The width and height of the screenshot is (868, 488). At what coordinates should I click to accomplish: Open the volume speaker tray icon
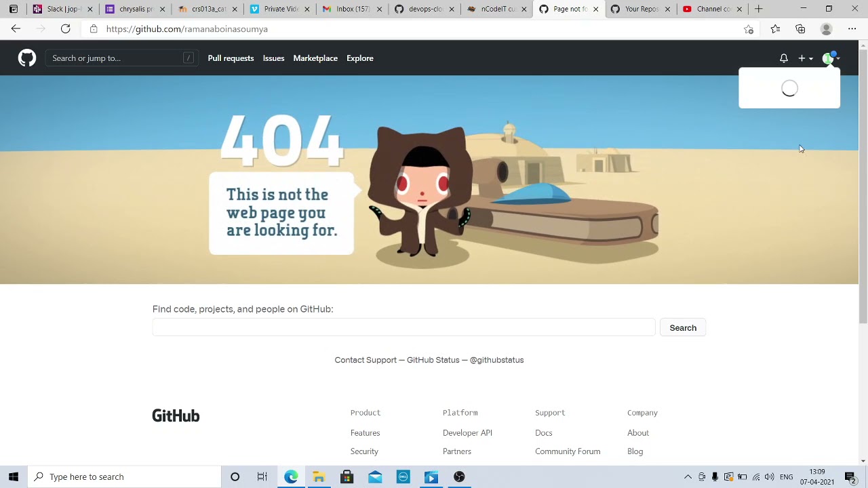[x=770, y=477]
